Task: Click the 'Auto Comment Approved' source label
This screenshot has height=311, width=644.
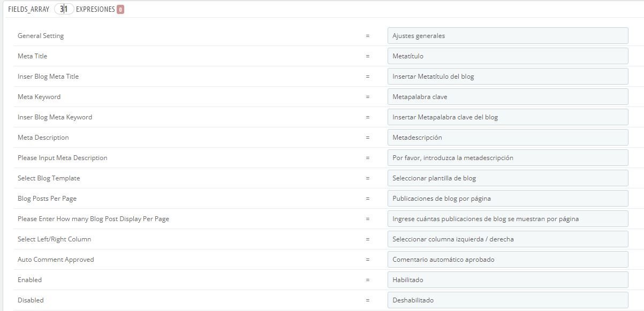Action: (x=56, y=260)
